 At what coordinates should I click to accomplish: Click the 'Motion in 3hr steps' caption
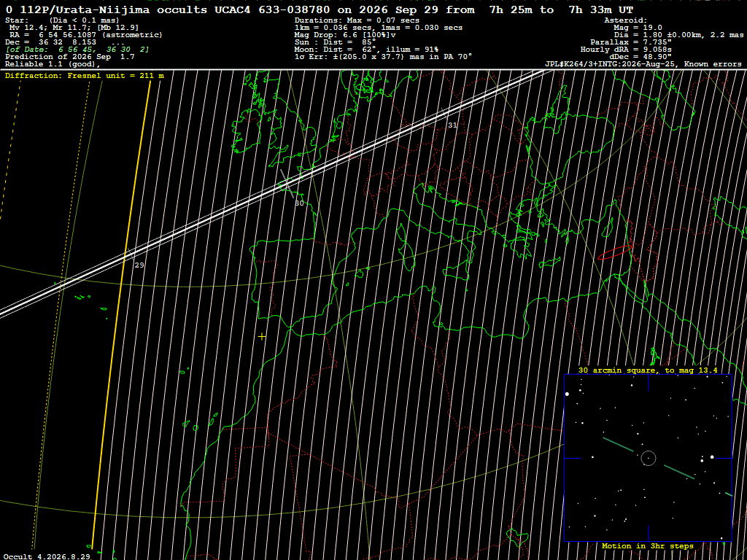pos(648,545)
